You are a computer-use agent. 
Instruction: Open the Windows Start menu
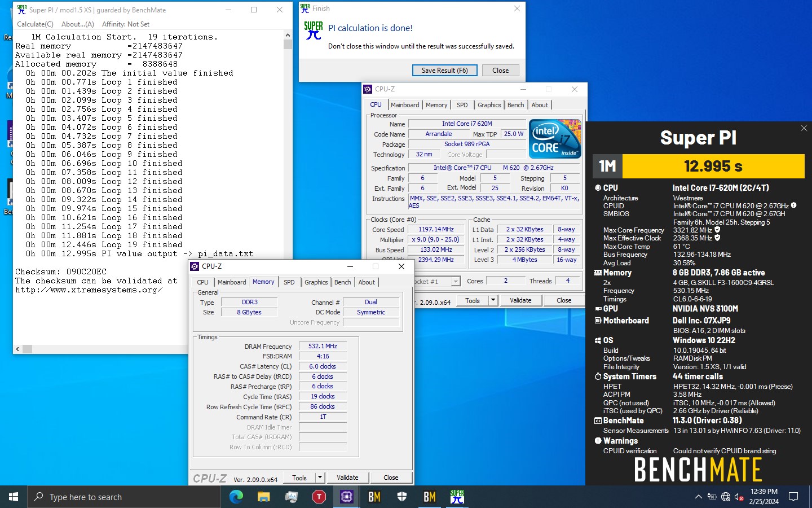pyautogui.click(x=14, y=497)
